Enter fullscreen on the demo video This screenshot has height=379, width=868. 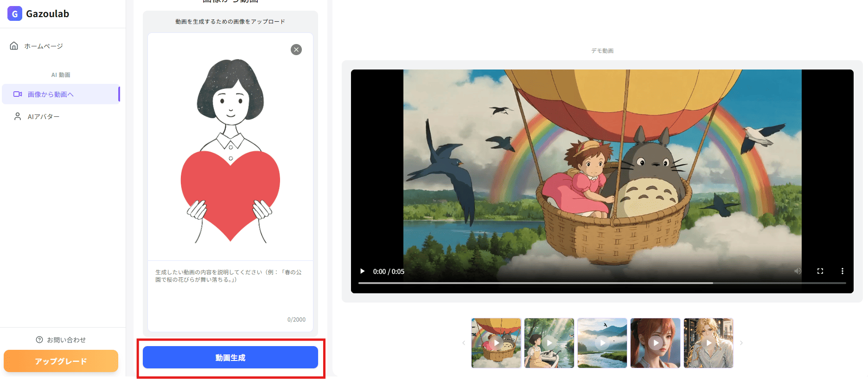(x=820, y=271)
